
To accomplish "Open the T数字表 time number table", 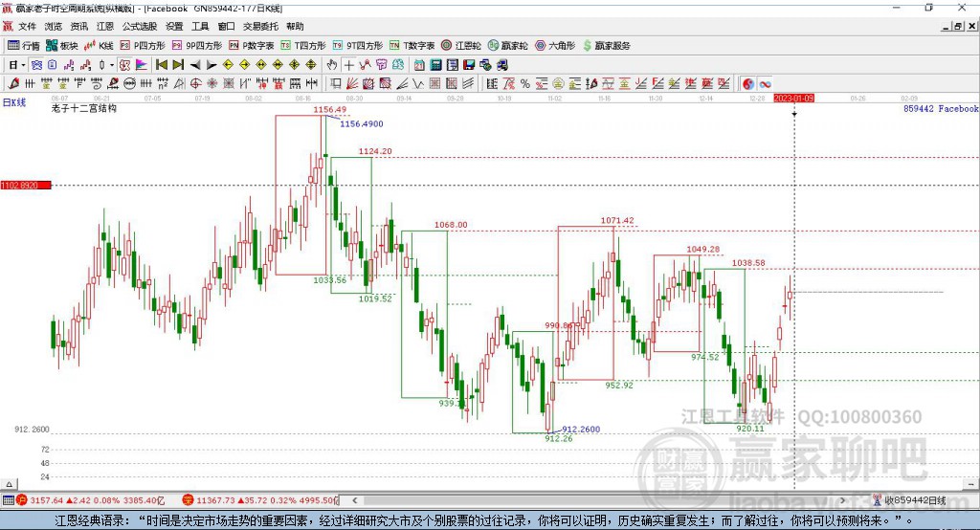I will [412, 46].
